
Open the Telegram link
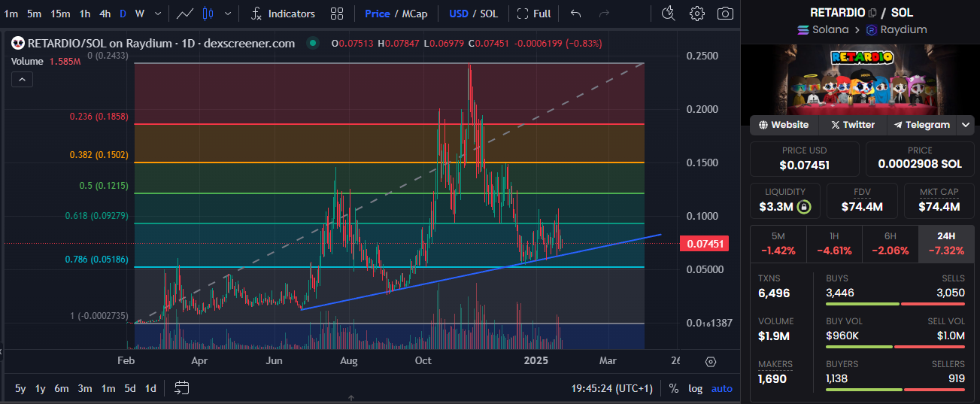[921, 125]
